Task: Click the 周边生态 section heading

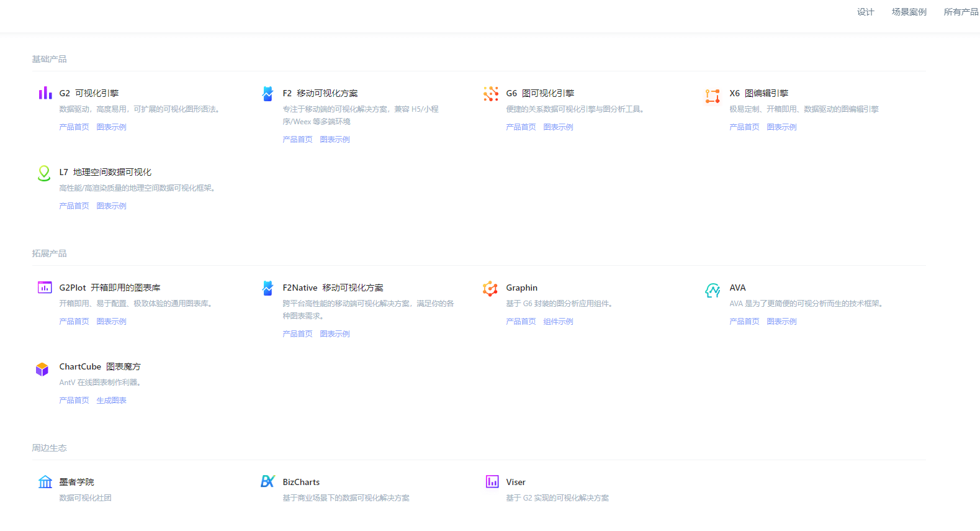Action: coord(49,448)
